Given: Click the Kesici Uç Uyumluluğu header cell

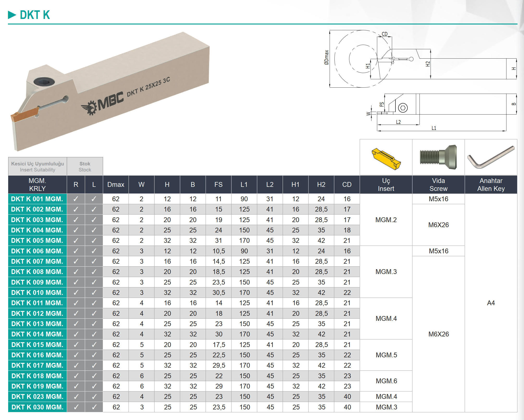Looking at the screenshot, I should pos(37,167).
